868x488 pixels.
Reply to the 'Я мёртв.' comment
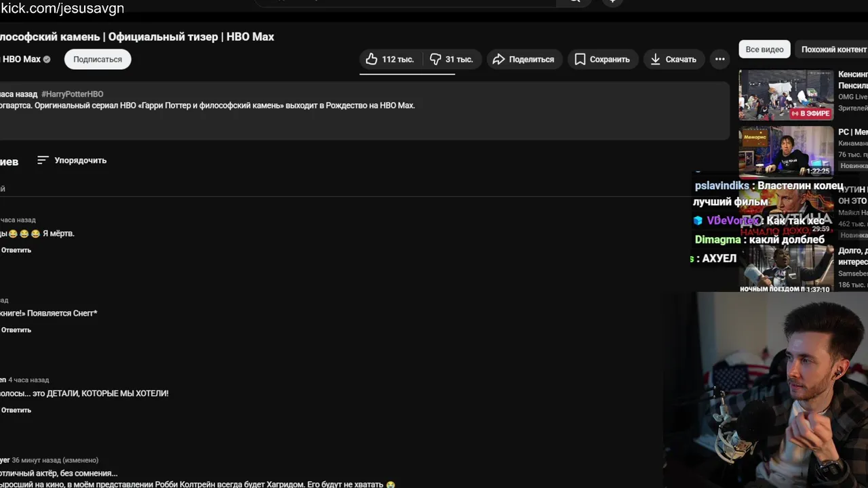[16, 250]
